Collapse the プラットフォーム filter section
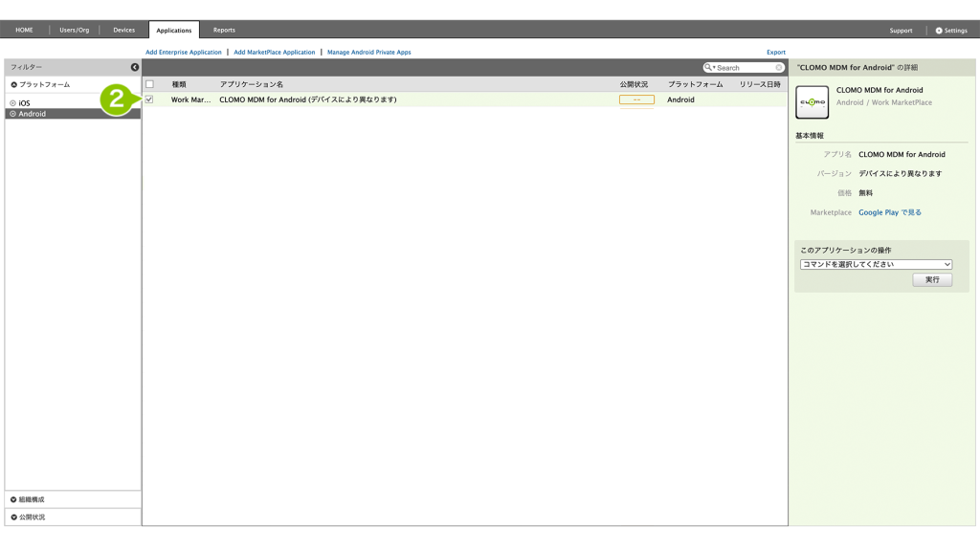Screen dimensions: 980x551 pos(40,84)
